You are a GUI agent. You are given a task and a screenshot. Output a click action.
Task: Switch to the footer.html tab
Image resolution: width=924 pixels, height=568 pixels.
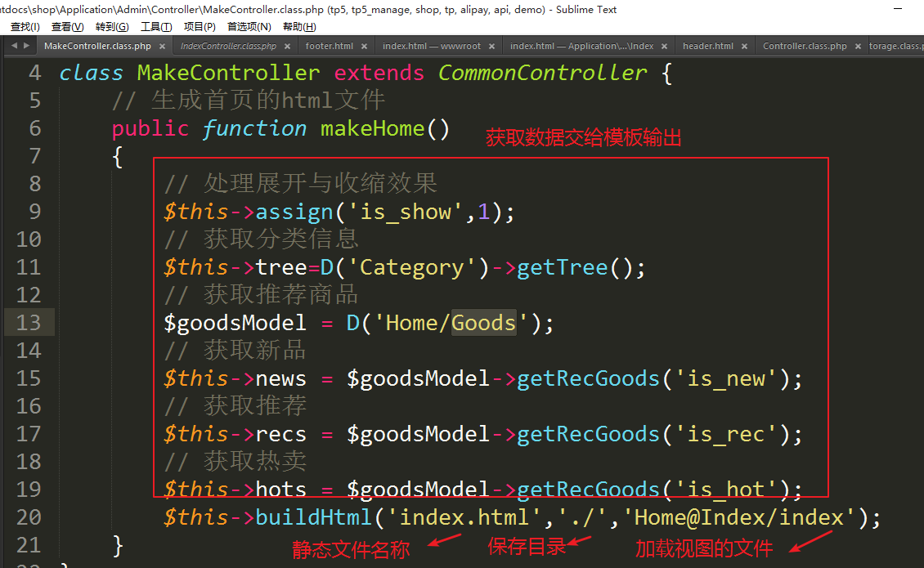pos(329,47)
